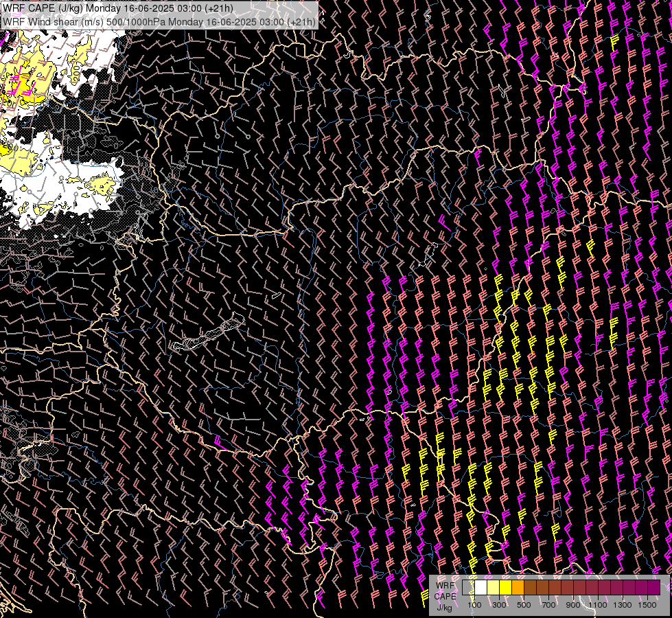This screenshot has height=618, width=672.
Task: Click the legend value label 1500
Action: tap(647, 605)
